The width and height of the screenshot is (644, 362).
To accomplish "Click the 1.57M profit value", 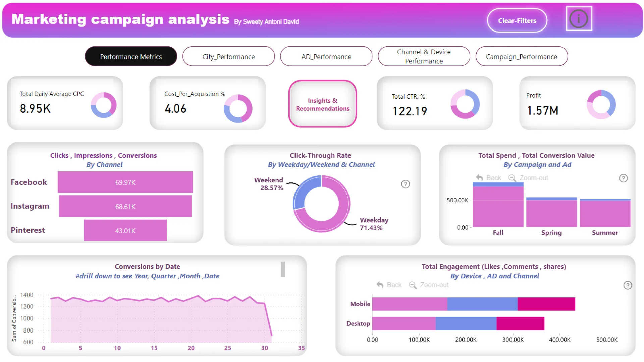I will click(x=543, y=110).
